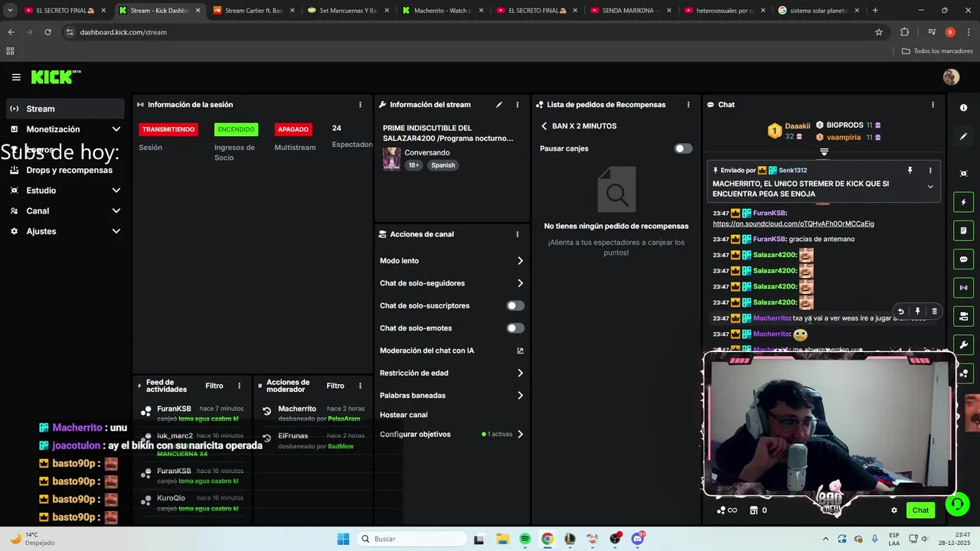Open external link icon for Moderación del chat con IA
Image resolution: width=980 pixels, height=551 pixels.
520,350
